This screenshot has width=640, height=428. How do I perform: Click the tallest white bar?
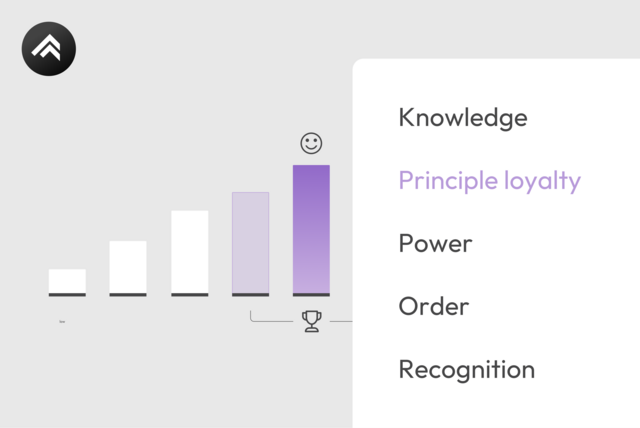[x=190, y=251]
